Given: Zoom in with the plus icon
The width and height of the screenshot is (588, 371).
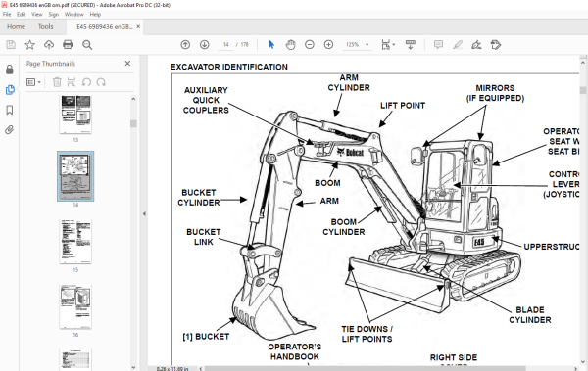Looking at the screenshot, I should [328, 45].
